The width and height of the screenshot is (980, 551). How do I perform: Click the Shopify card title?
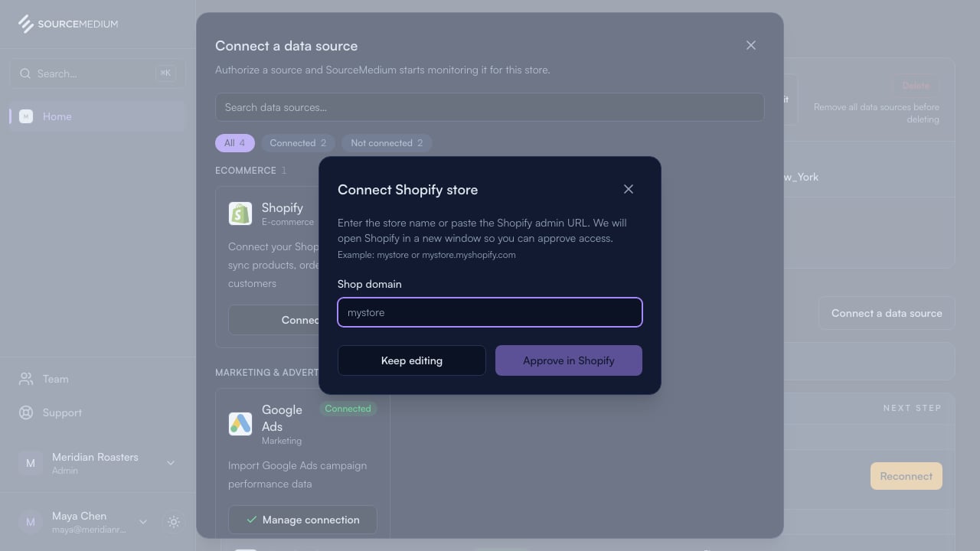point(283,207)
